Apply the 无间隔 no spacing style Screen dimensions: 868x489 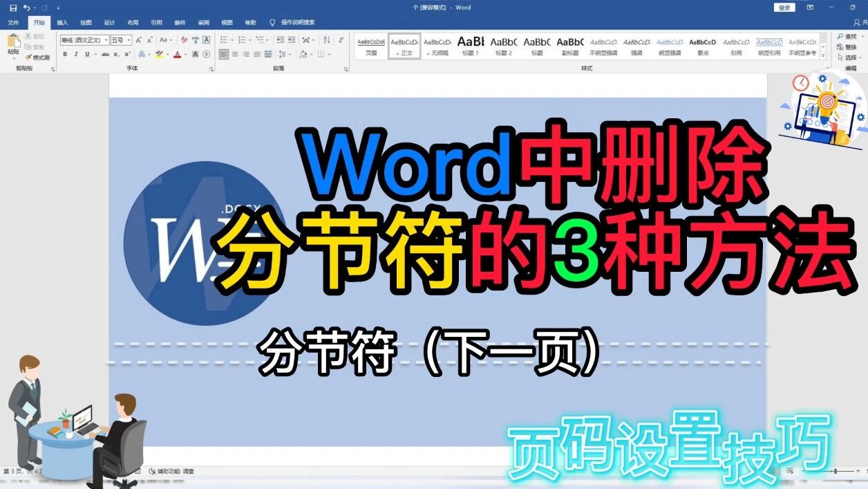tap(437, 46)
